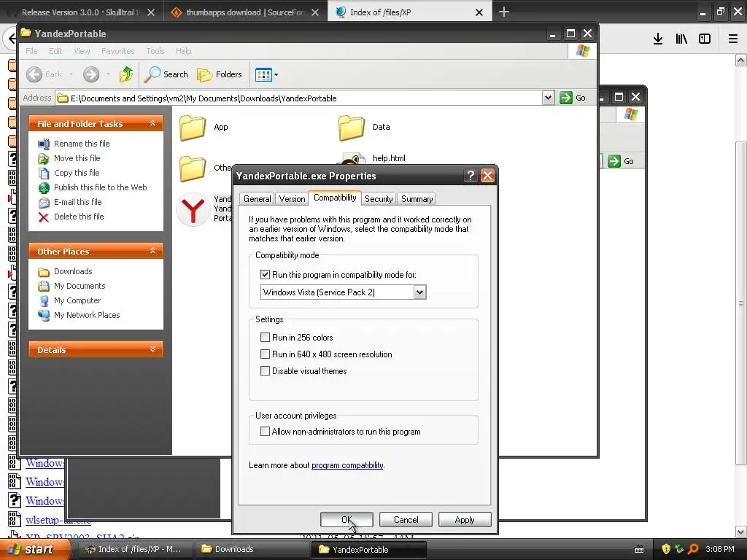This screenshot has width=747, height=560.
Task: Open the program compatibility link
Action: point(347,465)
